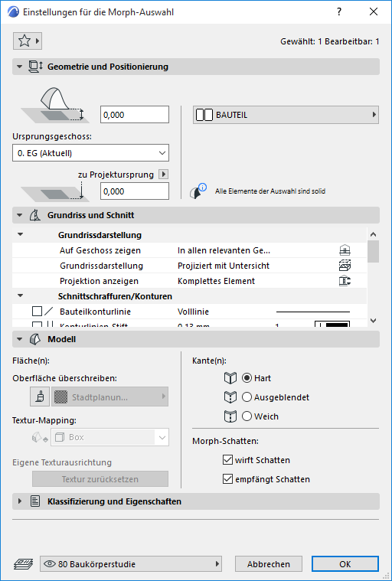Click the Textur zurücksetzen button
The height and width of the screenshot is (581, 392).
100,479
